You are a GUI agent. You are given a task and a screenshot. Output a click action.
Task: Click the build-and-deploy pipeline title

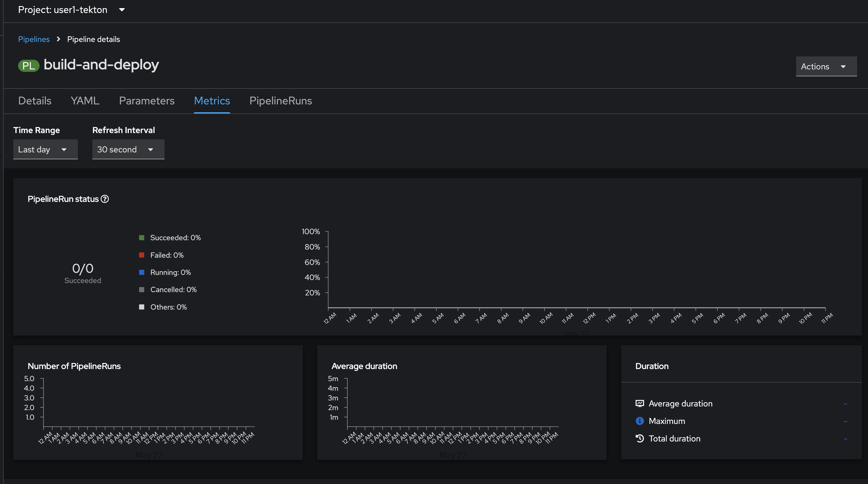(101, 65)
